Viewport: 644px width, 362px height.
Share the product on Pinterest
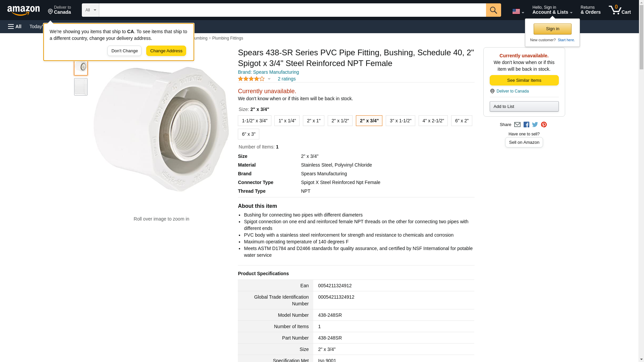[544, 125]
